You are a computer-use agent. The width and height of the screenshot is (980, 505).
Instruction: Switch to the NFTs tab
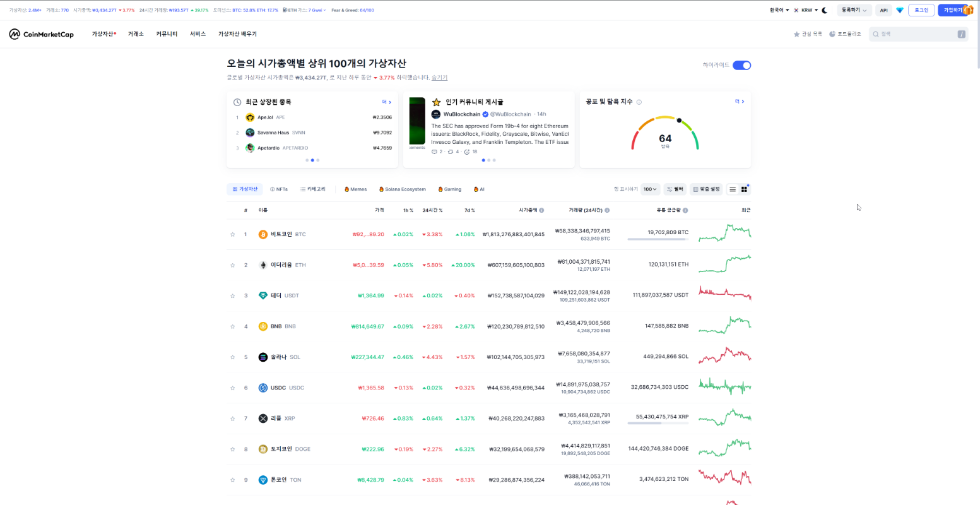point(278,189)
